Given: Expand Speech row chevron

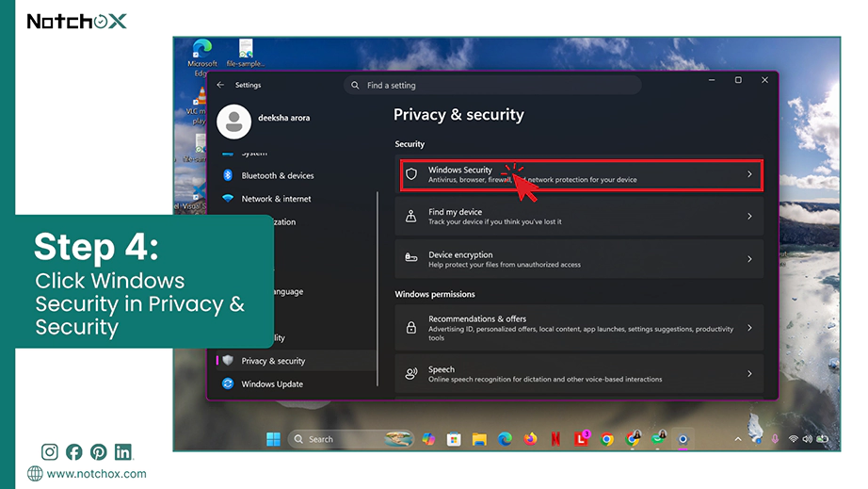Looking at the screenshot, I should [x=749, y=374].
